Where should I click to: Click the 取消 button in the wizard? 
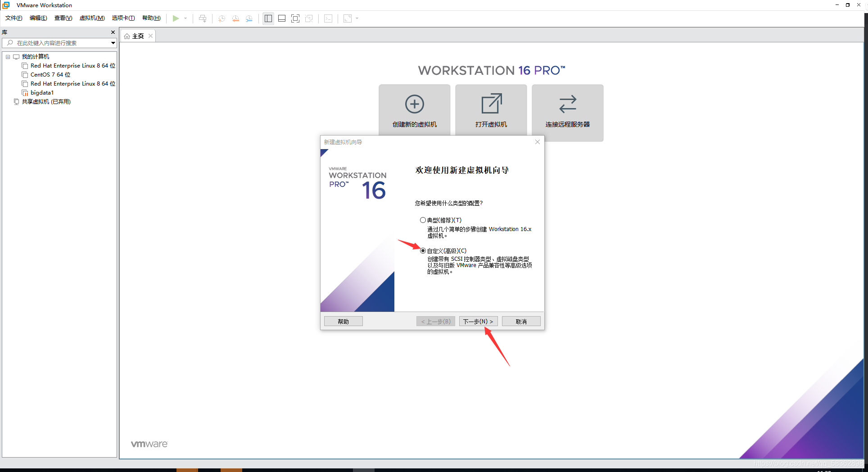pos(521,322)
